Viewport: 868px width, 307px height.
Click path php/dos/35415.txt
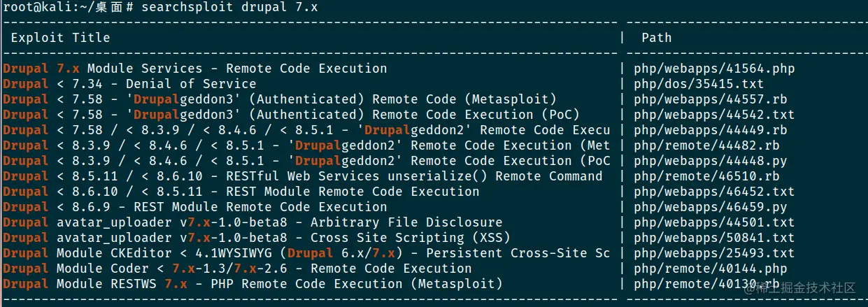coord(699,84)
